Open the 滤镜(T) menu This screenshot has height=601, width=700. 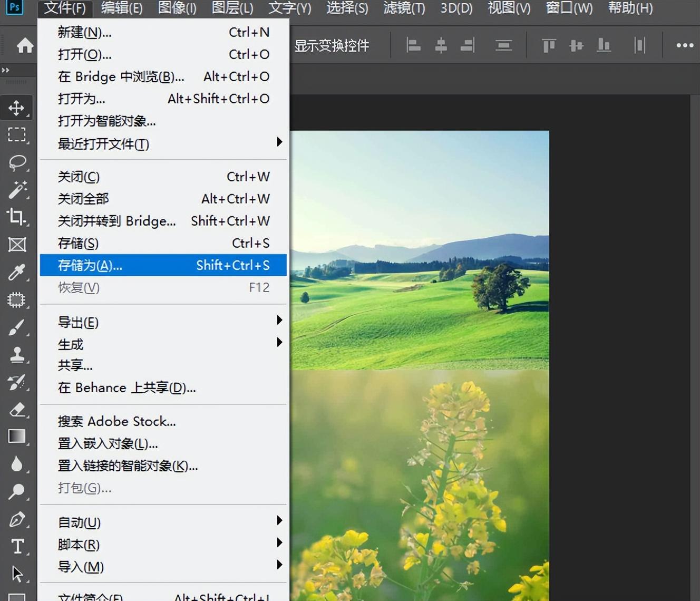pyautogui.click(x=404, y=8)
